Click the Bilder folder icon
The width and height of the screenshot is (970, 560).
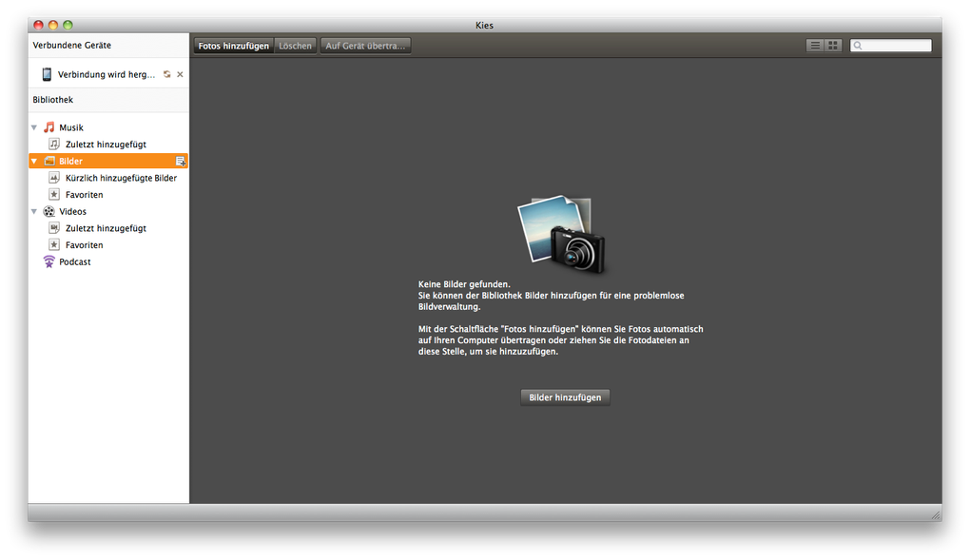tap(49, 161)
